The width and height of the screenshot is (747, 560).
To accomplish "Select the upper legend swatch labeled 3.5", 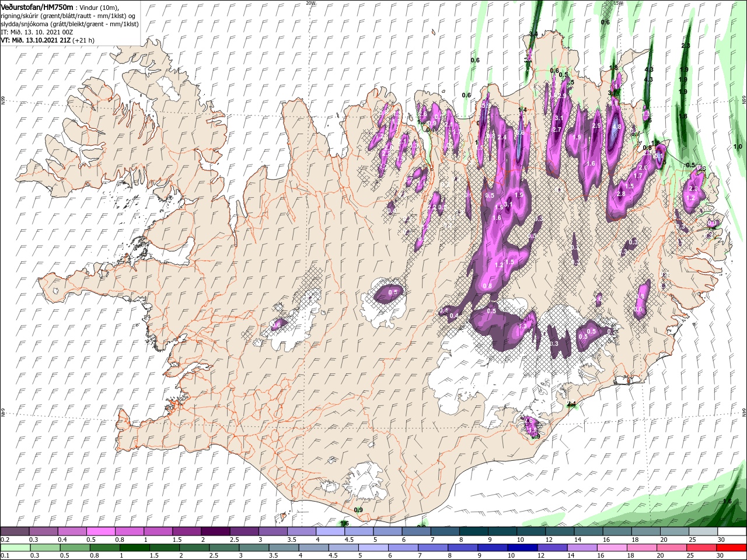I will coord(301,531).
